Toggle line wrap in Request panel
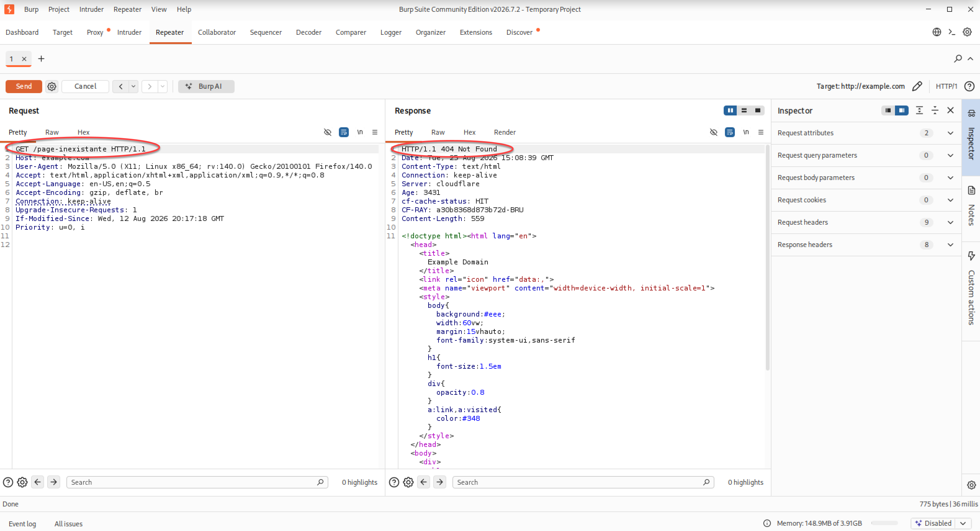Viewport: 980px width, 531px height. click(344, 132)
